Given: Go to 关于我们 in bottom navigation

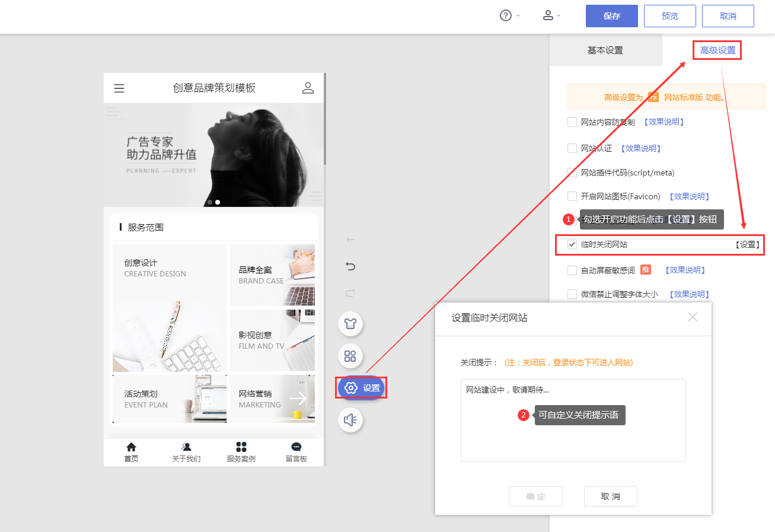Looking at the screenshot, I should coord(186,452).
